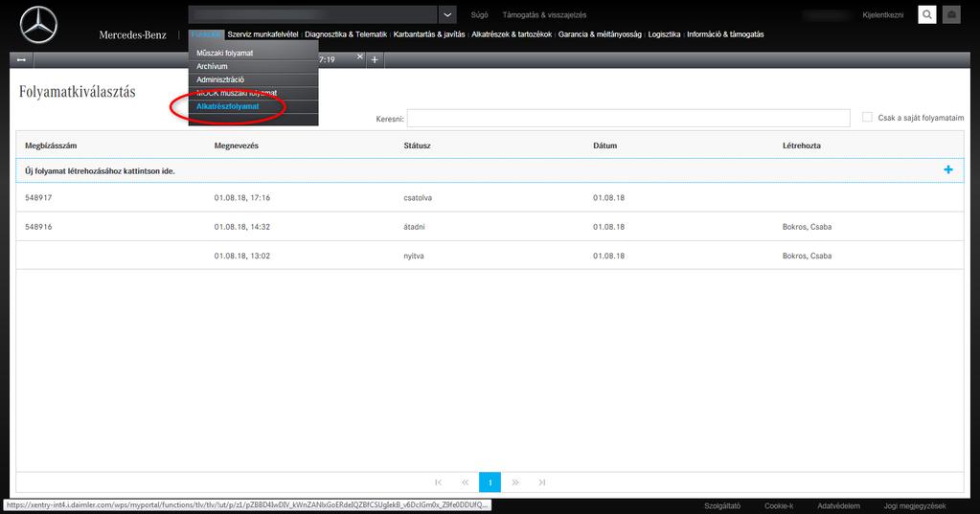Sort by the Megnevezés column header
This screenshot has height=514, width=980.
pos(237,145)
